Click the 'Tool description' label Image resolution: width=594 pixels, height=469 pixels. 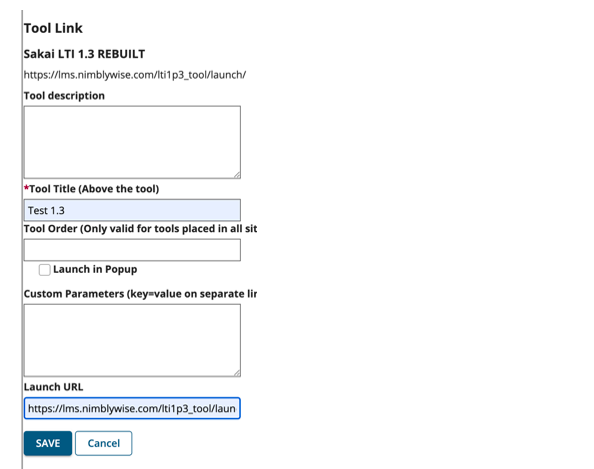point(64,96)
